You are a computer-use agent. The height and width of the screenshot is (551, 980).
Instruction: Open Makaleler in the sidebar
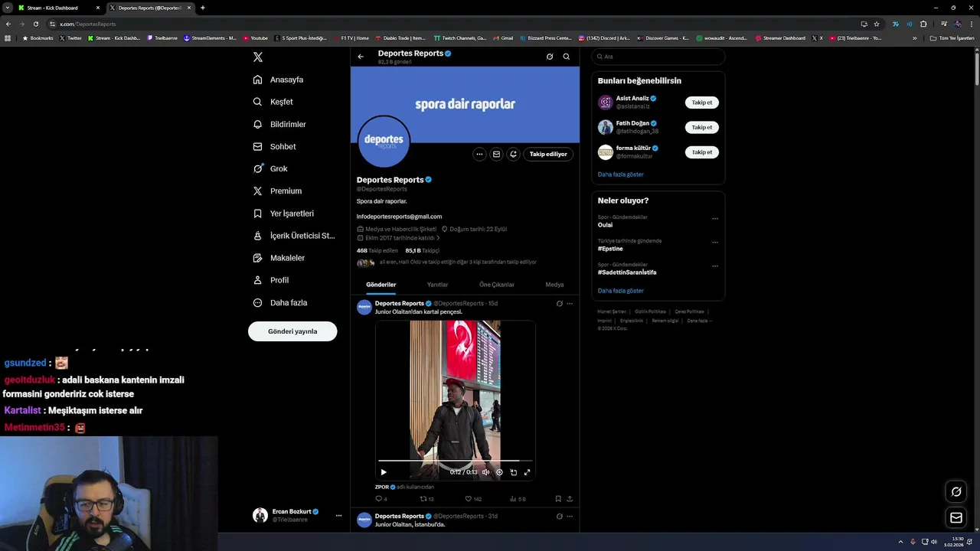(279, 258)
